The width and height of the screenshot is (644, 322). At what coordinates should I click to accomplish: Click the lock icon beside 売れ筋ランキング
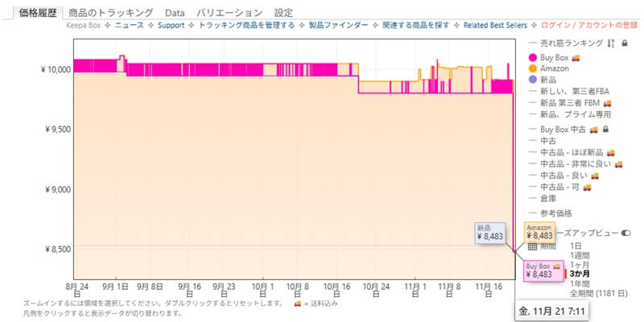(x=624, y=43)
